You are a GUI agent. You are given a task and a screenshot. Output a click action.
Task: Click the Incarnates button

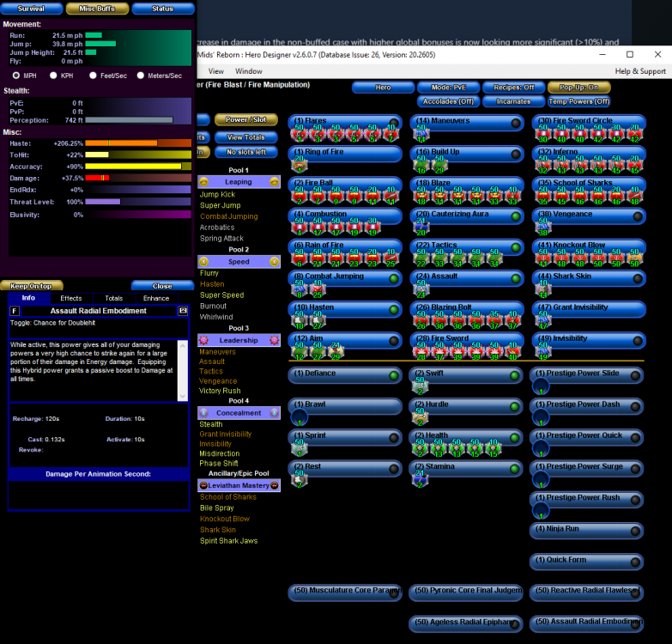click(x=513, y=101)
